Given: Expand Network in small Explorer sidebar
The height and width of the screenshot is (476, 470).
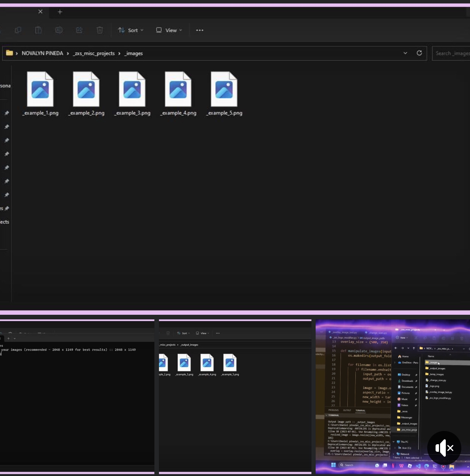Looking at the screenshot, I should click(x=394, y=454).
